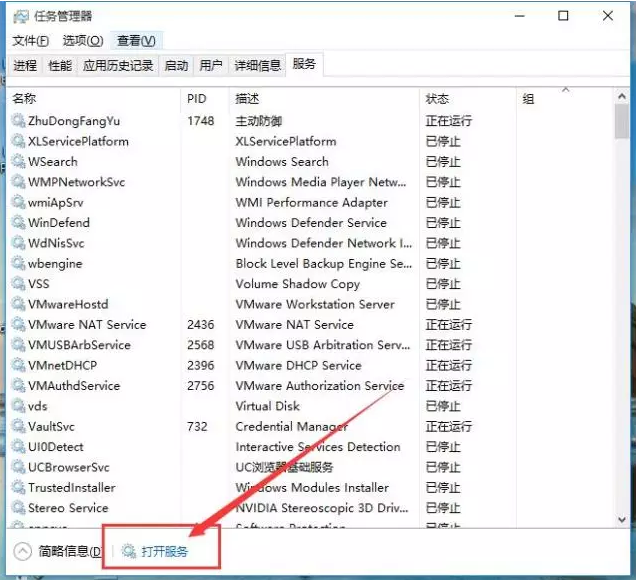Click the gear icon beside UI0Detect
636x580 pixels.
click(x=18, y=447)
